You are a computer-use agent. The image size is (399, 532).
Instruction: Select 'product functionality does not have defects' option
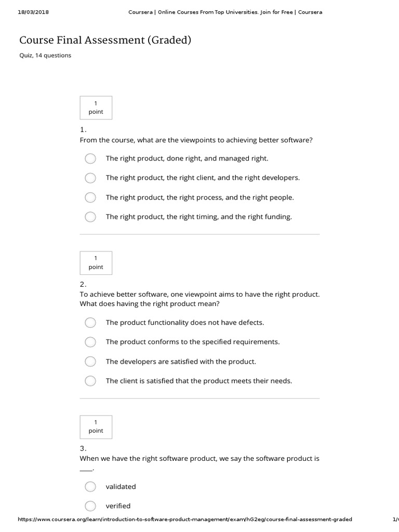coord(90,323)
